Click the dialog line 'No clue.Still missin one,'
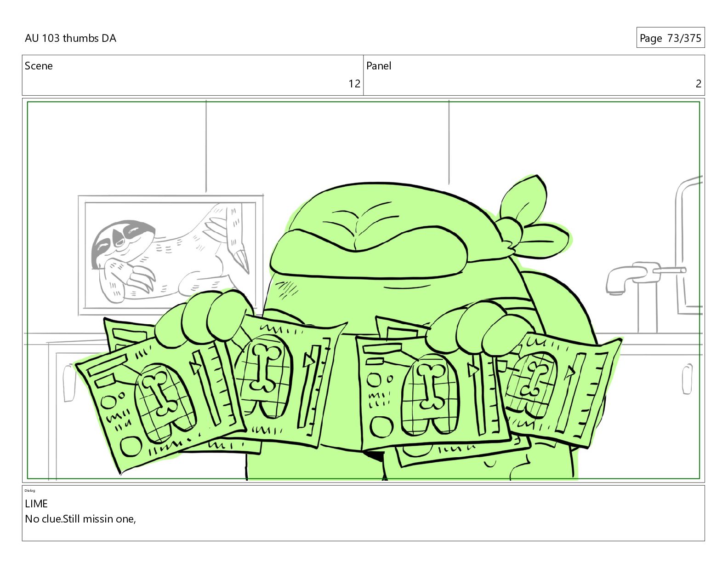The height and width of the screenshot is (563, 728). coord(80,519)
